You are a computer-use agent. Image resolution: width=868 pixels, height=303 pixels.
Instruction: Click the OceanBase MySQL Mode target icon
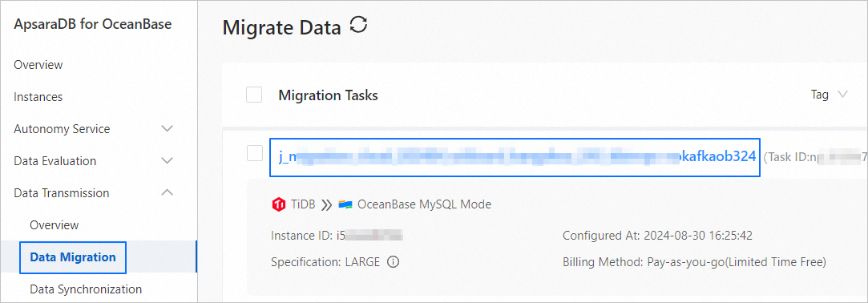click(345, 204)
